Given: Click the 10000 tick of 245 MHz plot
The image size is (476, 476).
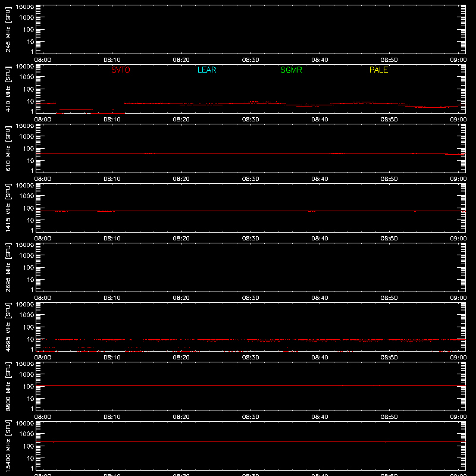Looking at the screenshot, I should click(25, 7).
